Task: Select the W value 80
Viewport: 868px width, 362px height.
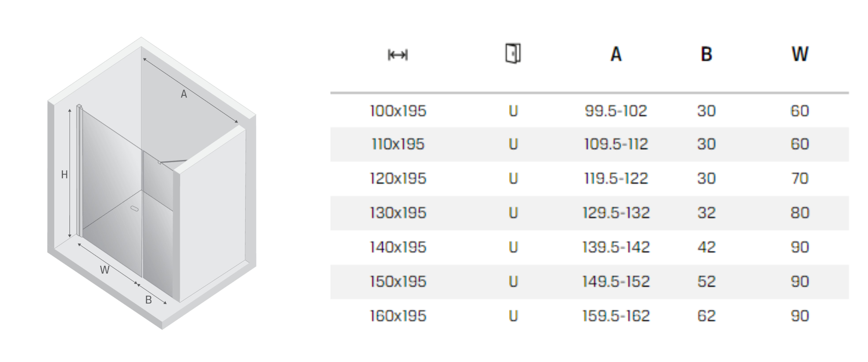Action: [x=800, y=213]
